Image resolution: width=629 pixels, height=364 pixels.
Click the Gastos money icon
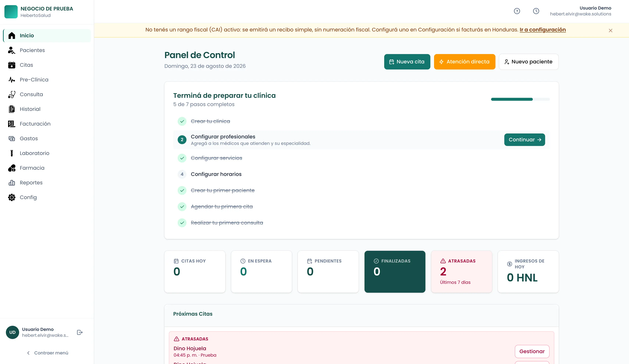(x=12, y=138)
